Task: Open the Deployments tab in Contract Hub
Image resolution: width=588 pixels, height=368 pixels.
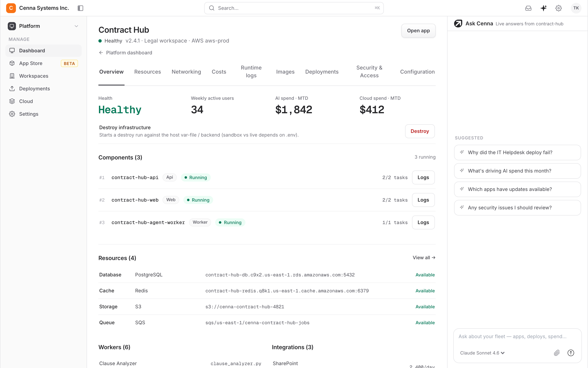Action: (322, 72)
